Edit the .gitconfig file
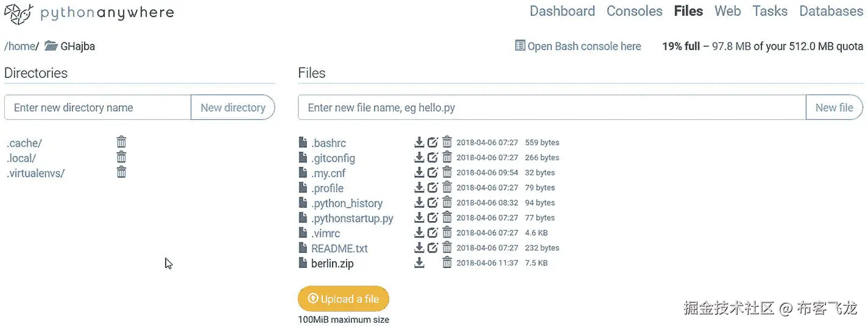The width and height of the screenshot is (868, 327). 432,158
